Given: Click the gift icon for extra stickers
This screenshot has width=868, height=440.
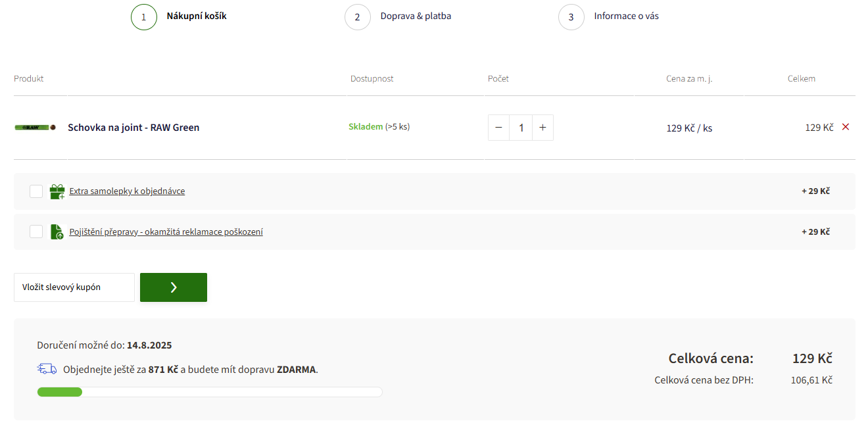Looking at the screenshot, I should (57, 191).
